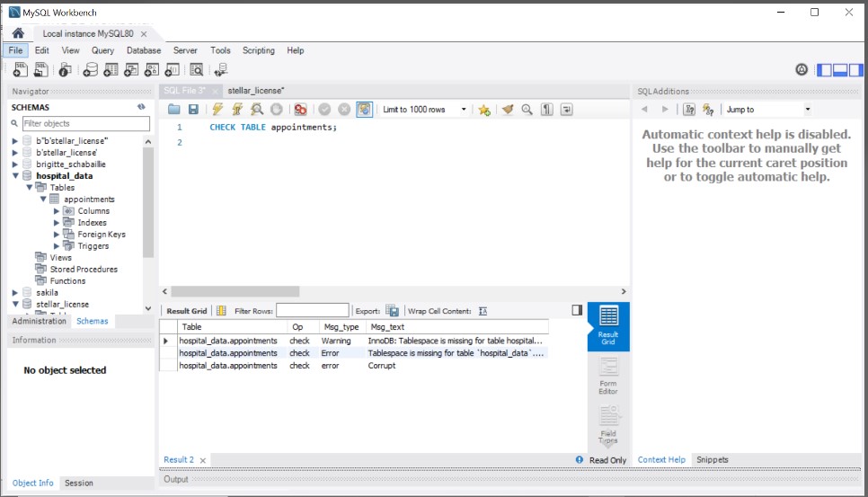Open the Snippets tab in SQLAdditions
This screenshot has height=497, width=868.
pyautogui.click(x=712, y=459)
